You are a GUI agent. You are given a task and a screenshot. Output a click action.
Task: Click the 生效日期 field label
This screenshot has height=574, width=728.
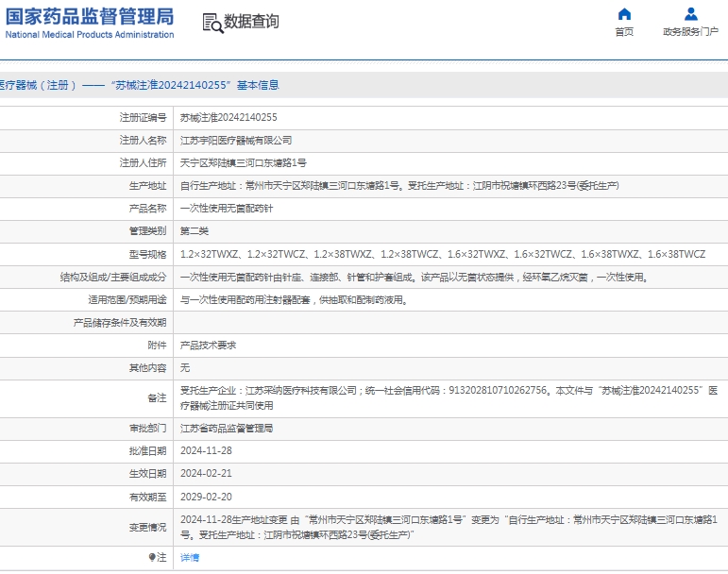click(147, 473)
